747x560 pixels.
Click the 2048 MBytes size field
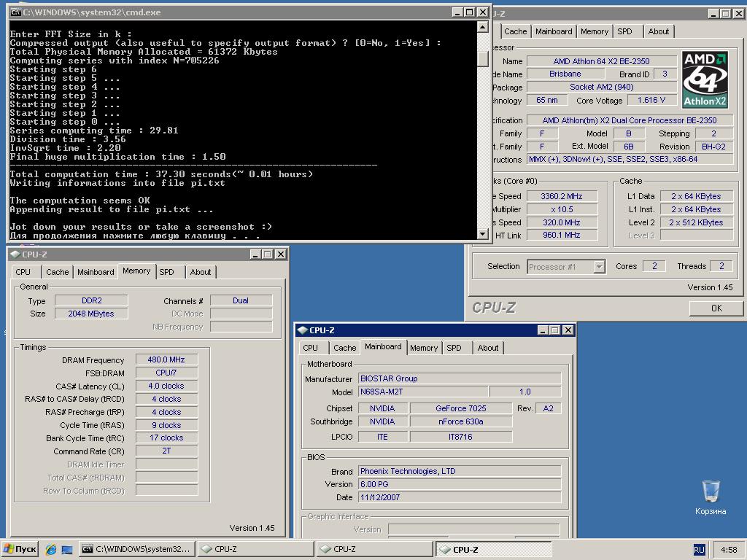(x=91, y=314)
